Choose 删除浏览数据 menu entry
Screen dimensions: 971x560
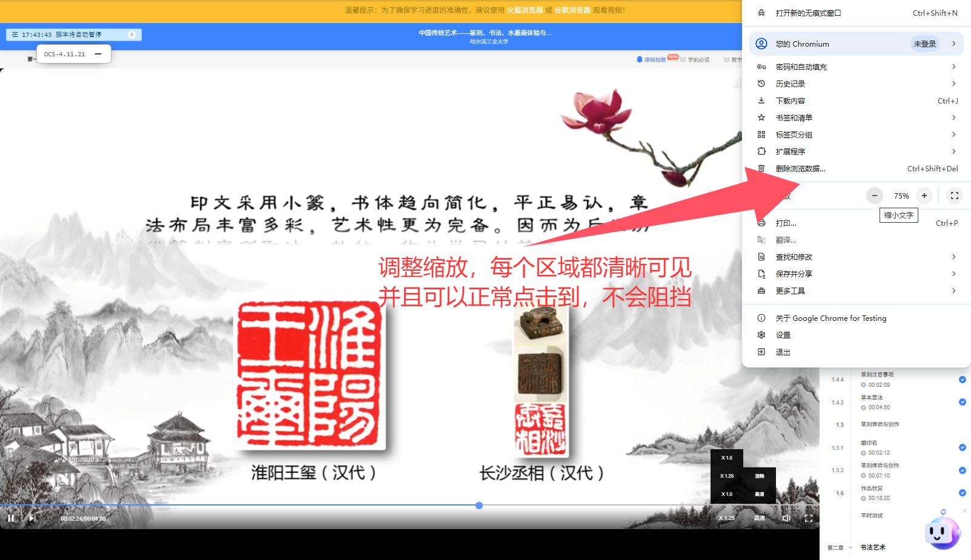(800, 169)
